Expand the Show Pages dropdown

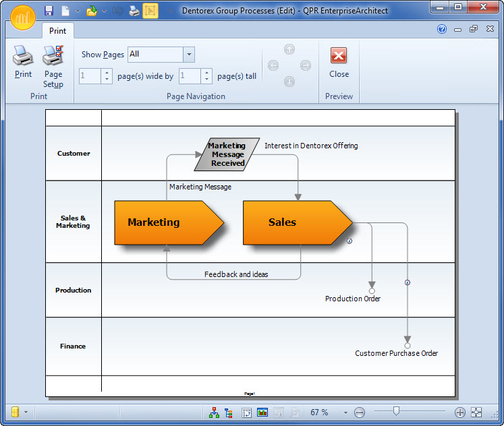189,55
